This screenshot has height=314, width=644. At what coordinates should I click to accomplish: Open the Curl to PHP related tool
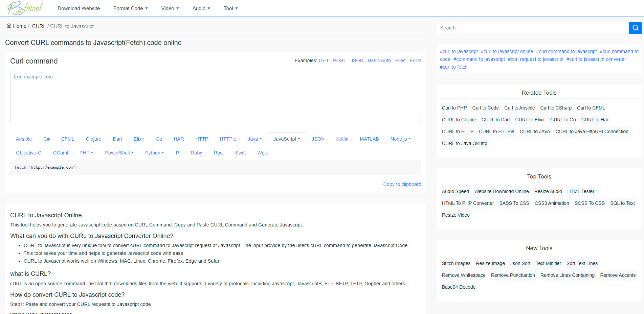point(454,108)
